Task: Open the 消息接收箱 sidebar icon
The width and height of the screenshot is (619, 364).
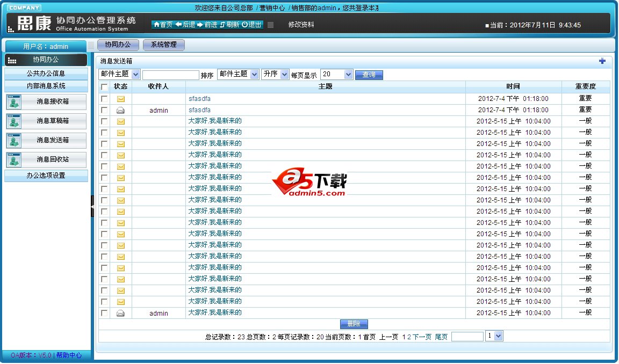Action: (13, 102)
